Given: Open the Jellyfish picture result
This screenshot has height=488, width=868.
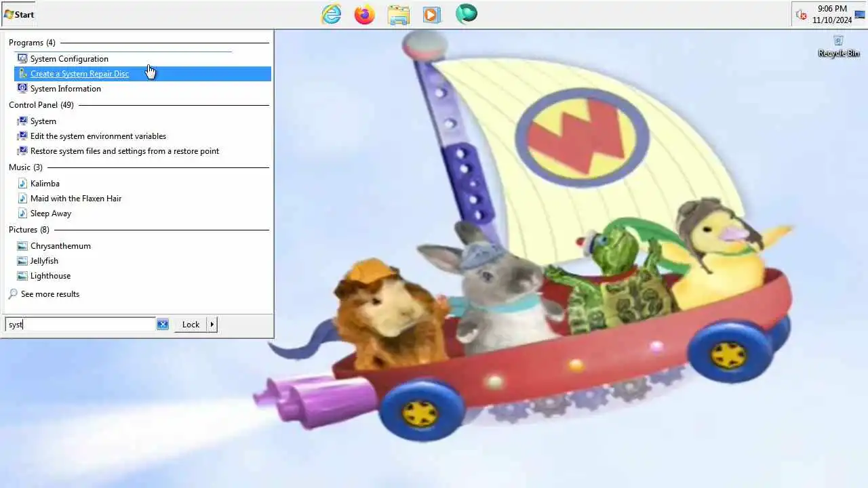Looking at the screenshot, I should (x=44, y=261).
